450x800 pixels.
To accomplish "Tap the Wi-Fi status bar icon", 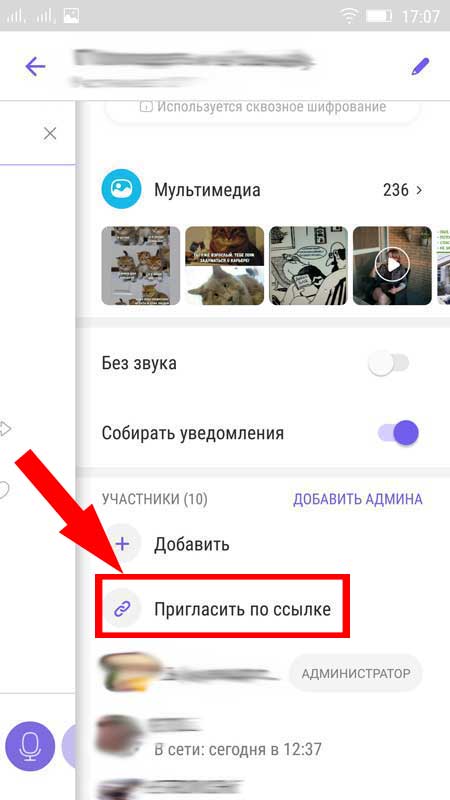I will coord(350,16).
